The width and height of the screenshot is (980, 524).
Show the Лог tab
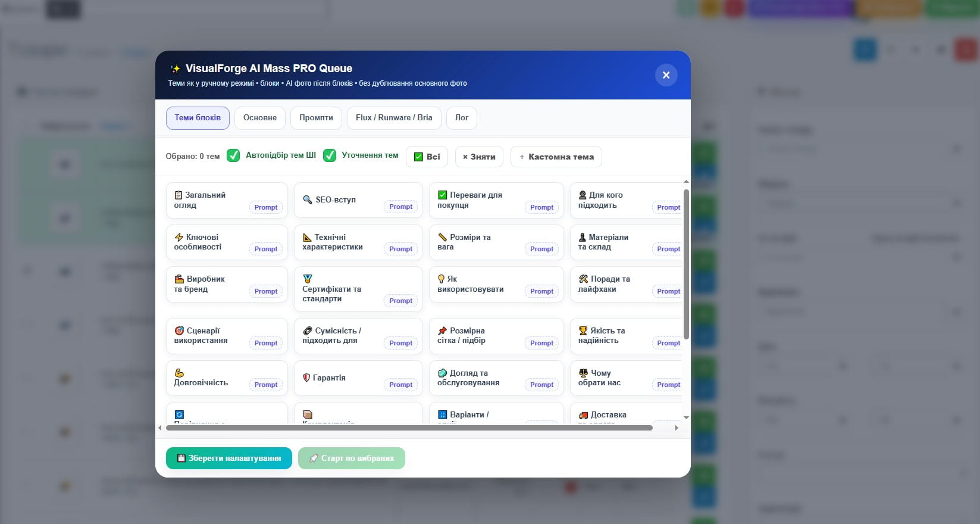462,118
